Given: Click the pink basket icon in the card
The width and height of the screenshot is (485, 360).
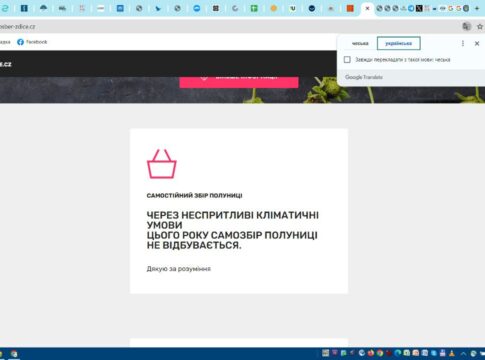Looking at the screenshot, I should point(162,164).
